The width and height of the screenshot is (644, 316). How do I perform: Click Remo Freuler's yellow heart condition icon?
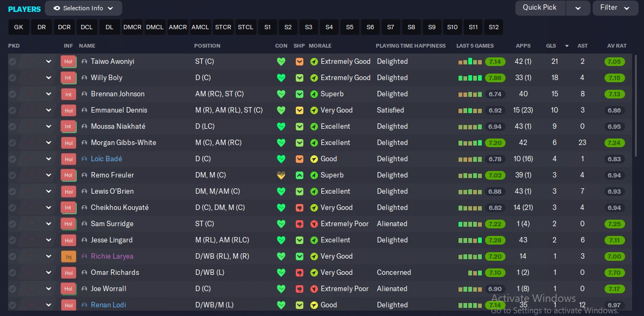pos(281,175)
